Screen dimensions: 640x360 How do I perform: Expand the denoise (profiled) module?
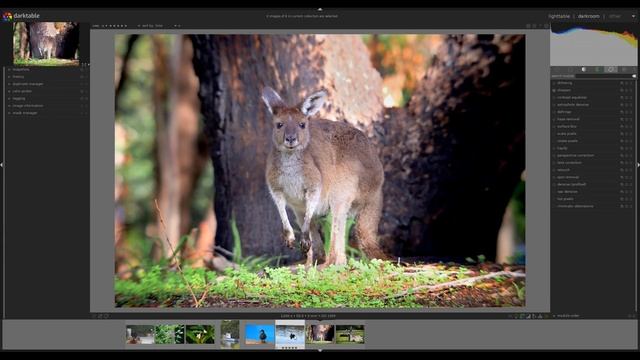(572, 184)
